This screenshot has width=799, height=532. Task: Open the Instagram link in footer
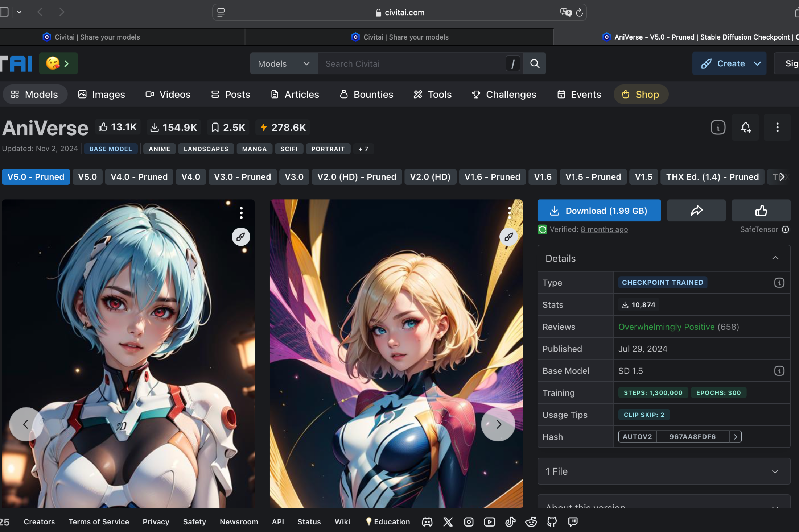(469, 522)
